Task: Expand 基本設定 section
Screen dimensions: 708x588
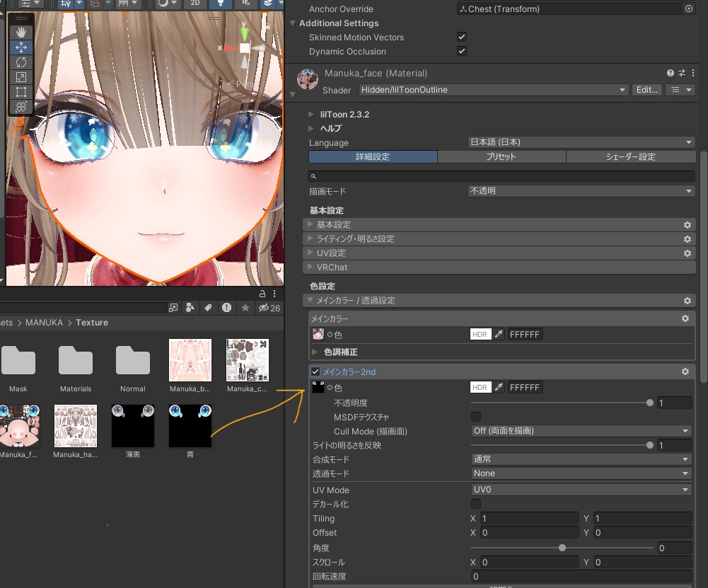Action: pyautogui.click(x=499, y=224)
